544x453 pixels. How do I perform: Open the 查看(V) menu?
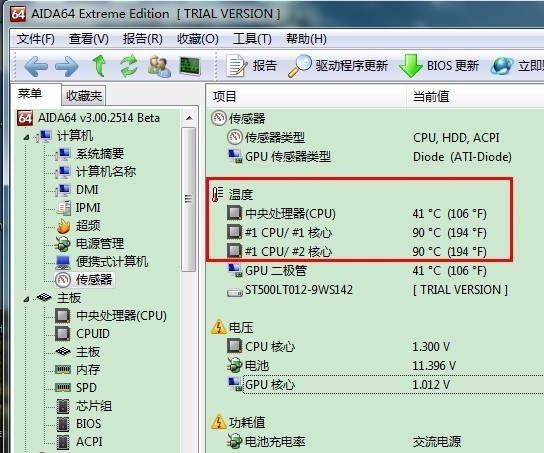[x=88, y=39]
